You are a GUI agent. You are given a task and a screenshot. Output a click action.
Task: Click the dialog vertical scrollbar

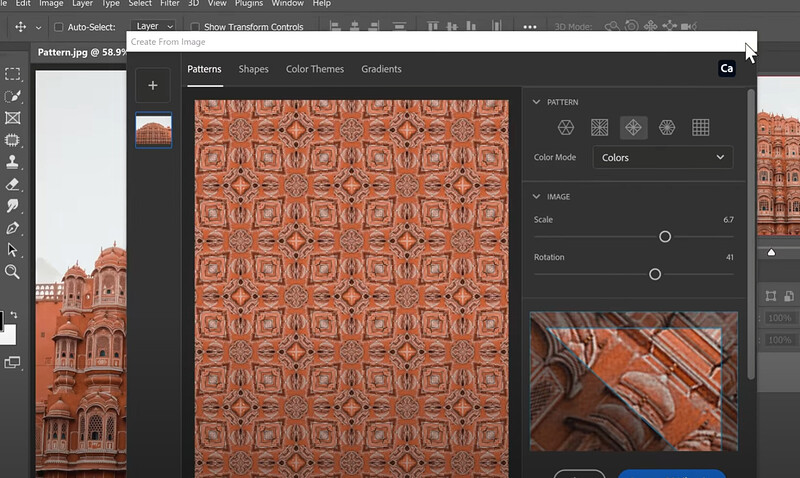[x=751, y=234]
